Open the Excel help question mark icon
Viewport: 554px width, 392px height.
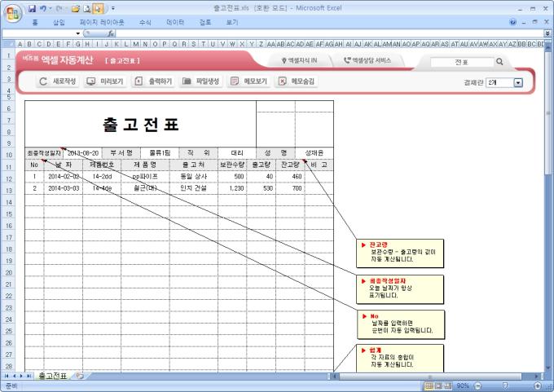point(512,22)
